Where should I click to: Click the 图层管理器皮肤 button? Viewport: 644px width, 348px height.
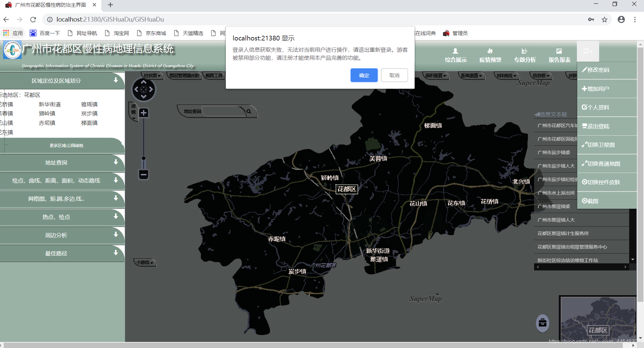point(184,76)
